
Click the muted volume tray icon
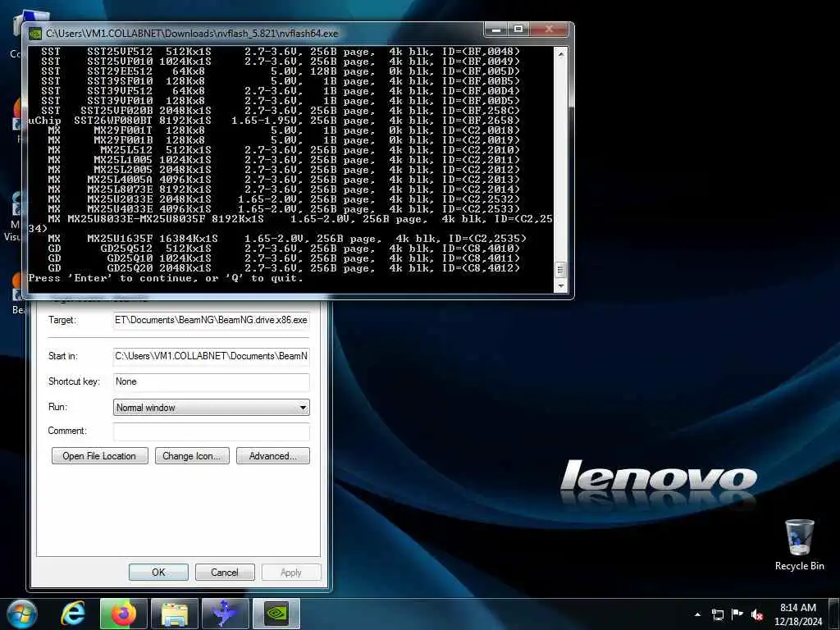757,614
